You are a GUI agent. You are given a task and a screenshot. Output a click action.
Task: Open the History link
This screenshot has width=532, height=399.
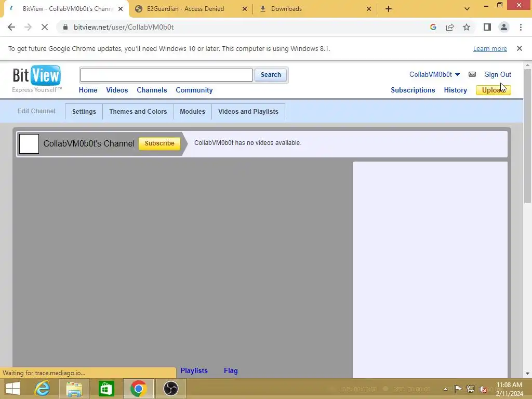coord(455,90)
